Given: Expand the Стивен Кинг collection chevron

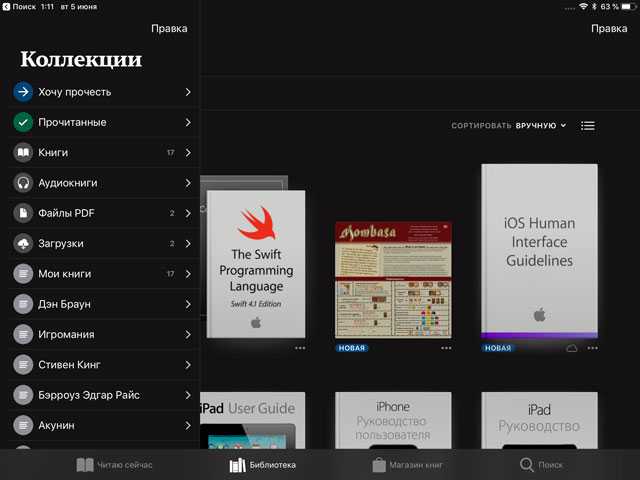Looking at the screenshot, I should pos(188,364).
